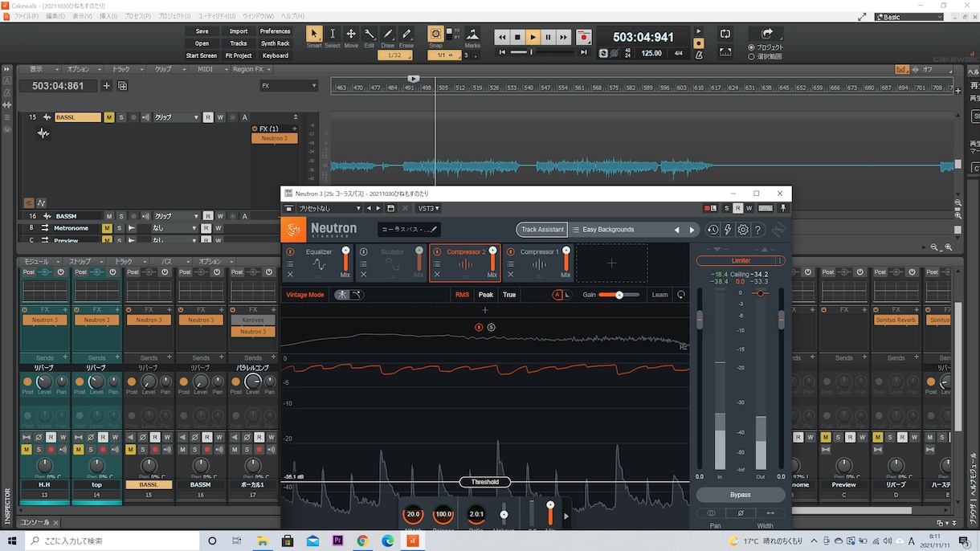Open the track view Region FX menu
The image size is (980, 551).
point(251,69)
